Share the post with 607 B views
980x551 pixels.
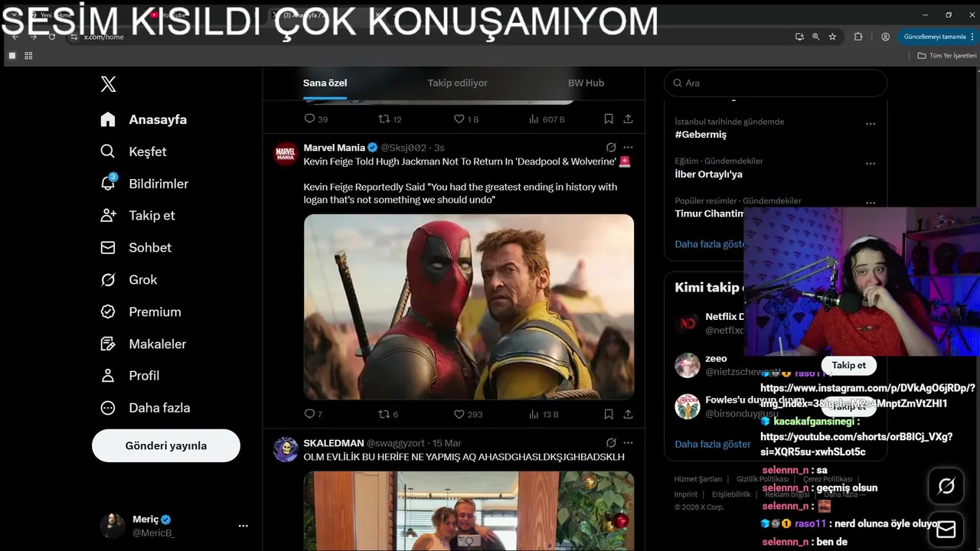point(628,119)
